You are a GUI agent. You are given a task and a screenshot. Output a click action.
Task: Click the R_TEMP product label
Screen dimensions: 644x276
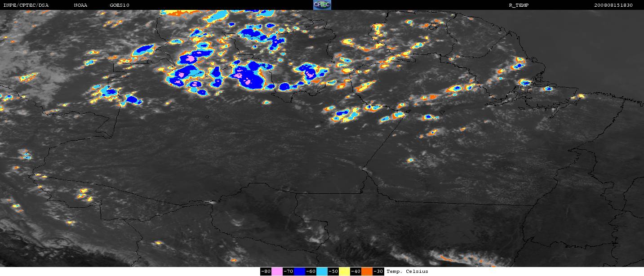[518, 4]
